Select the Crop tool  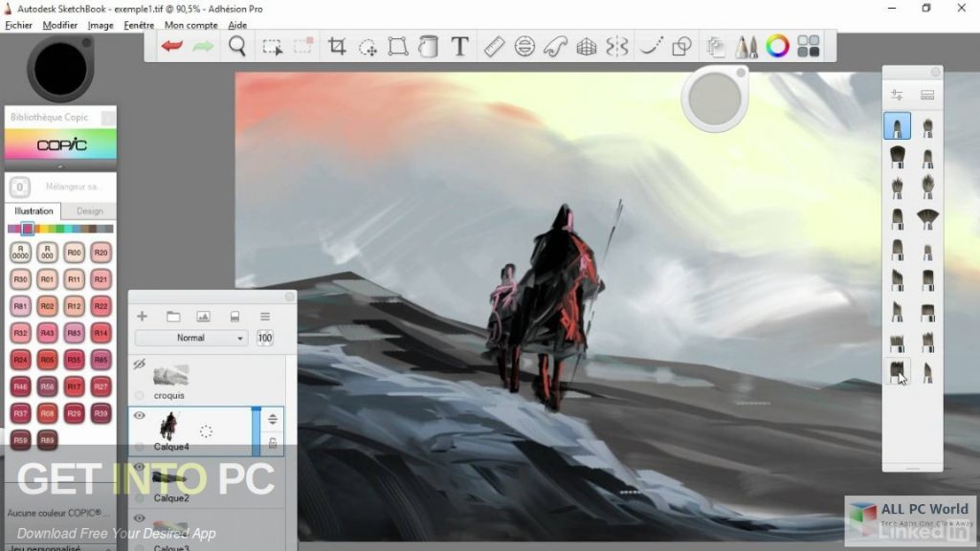pyautogui.click(x=336, y=45)
